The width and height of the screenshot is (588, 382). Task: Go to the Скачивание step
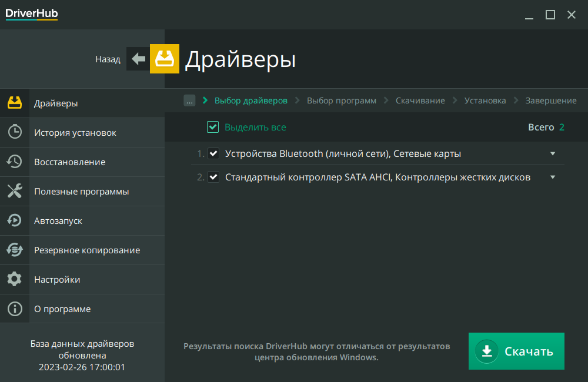[x=420, y=100]
